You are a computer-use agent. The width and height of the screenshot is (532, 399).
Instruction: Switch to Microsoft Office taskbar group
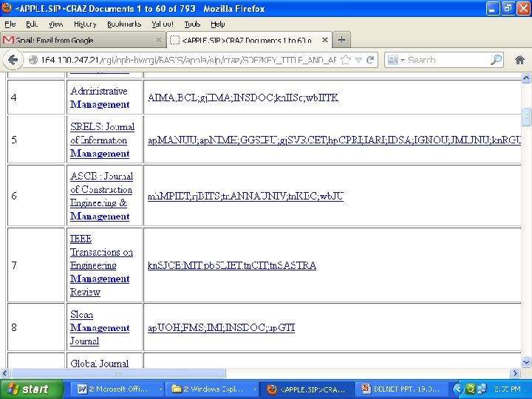(119, 389)
